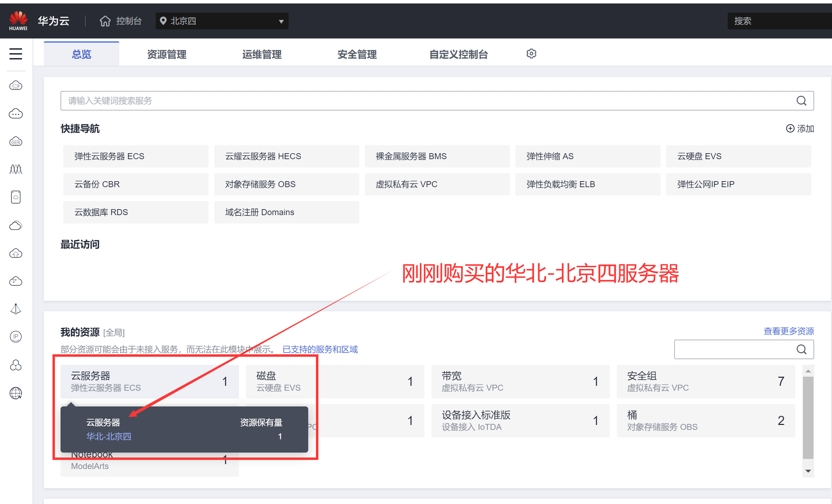Click the globe icon in the left sidebar
This screenshot has width=832, height=504.
click(16, 393)
